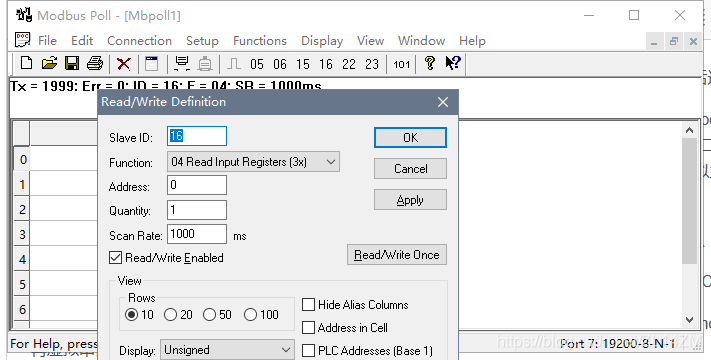Click the Cancel button

tap(410, 169)
